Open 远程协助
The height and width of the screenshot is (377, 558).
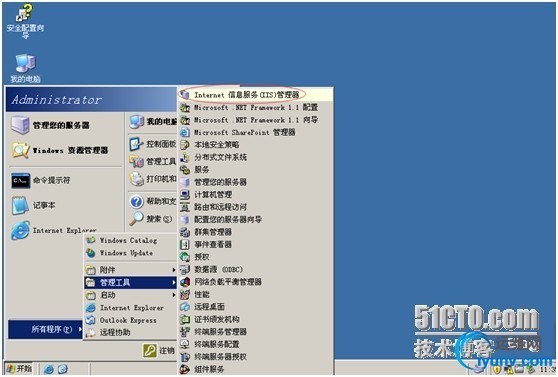[130, 333]
